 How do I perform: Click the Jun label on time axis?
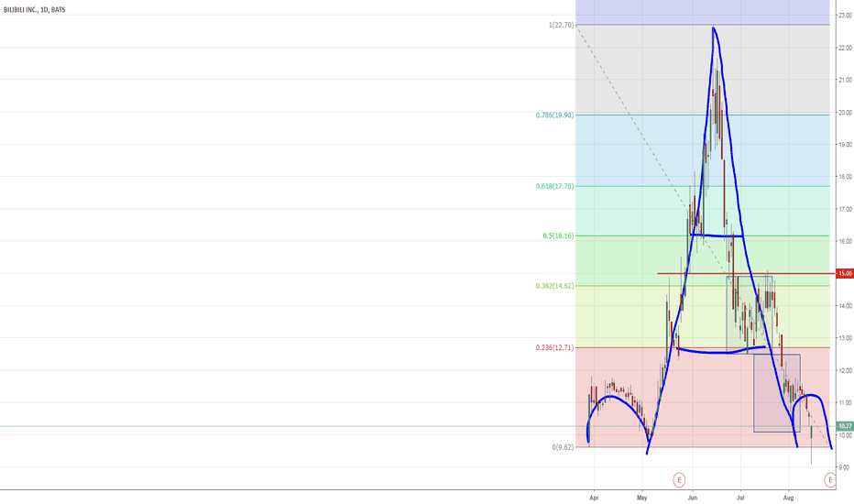pos(692,498)
